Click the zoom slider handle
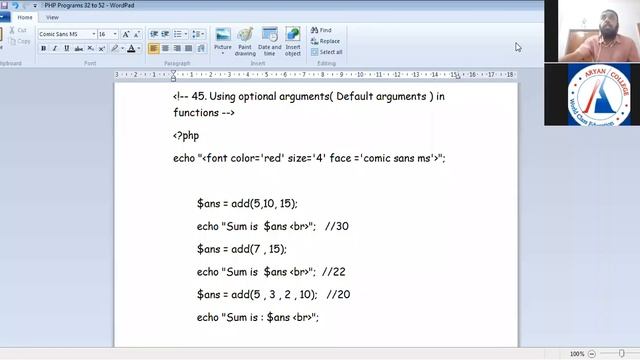The image size is (640, 360). click(x=621, y=353)
